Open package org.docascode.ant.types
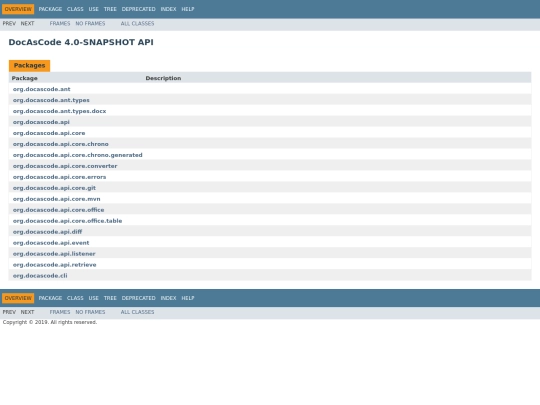 (x=51, y=100)
